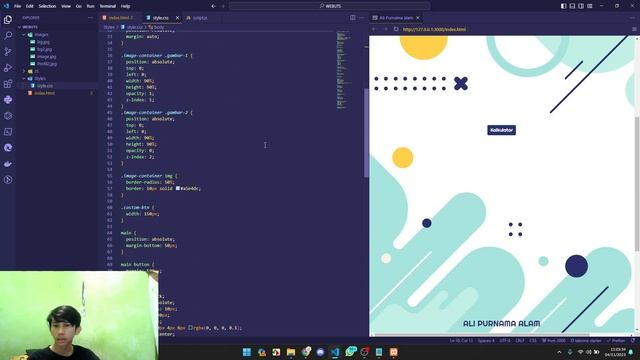Image resolution: width=640 pixels, height=360 pixels.
Task: Change language mode via CSS status item
Action: [x=533, y=340]
